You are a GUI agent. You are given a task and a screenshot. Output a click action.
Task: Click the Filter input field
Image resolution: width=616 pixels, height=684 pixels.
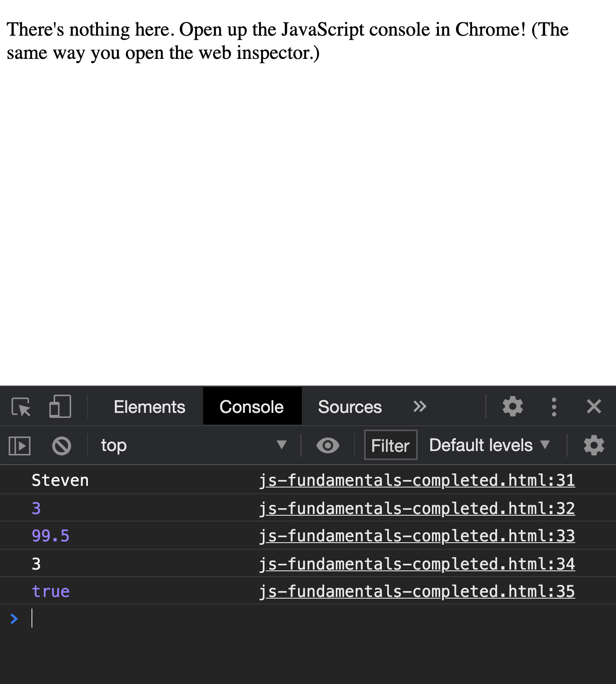[x=390, y=445]
